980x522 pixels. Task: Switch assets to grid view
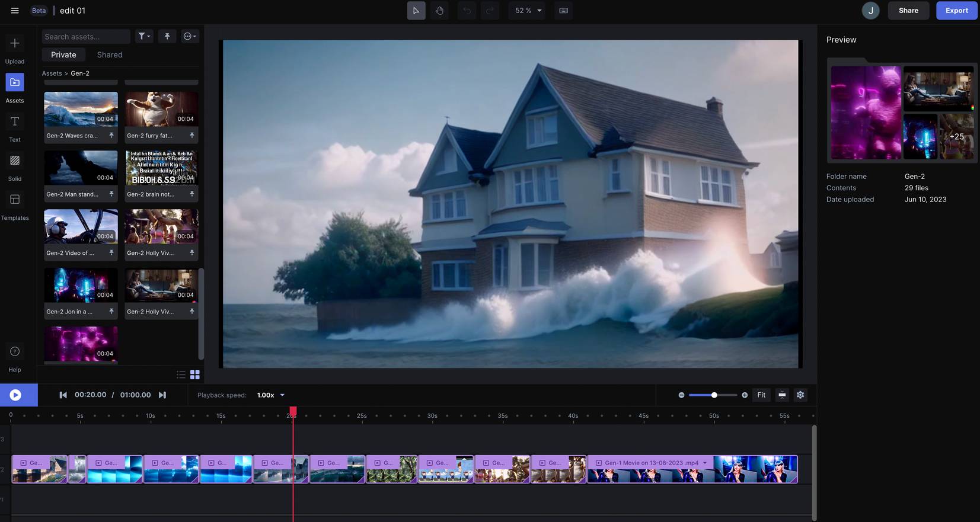pos(195,374)
